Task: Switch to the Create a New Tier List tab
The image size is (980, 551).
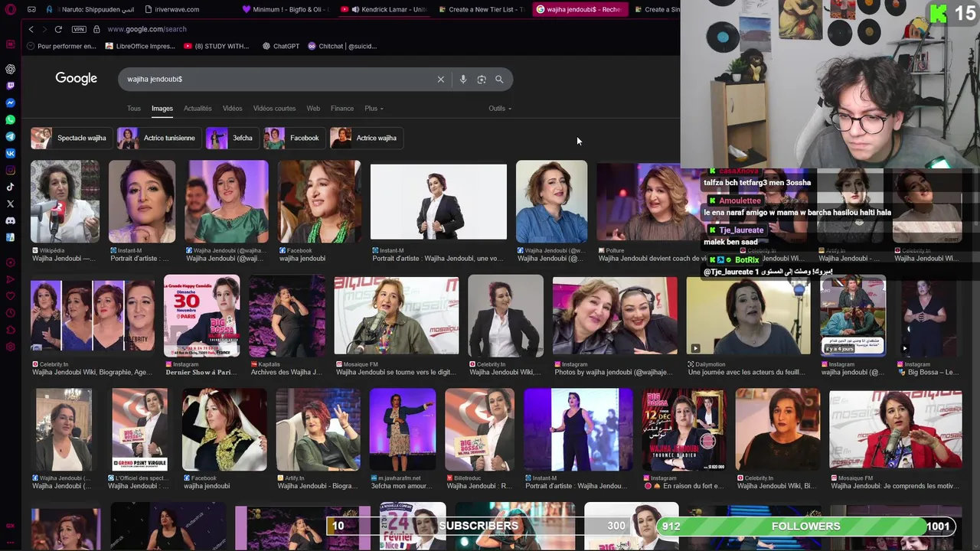Action: (x=480, y=9)
